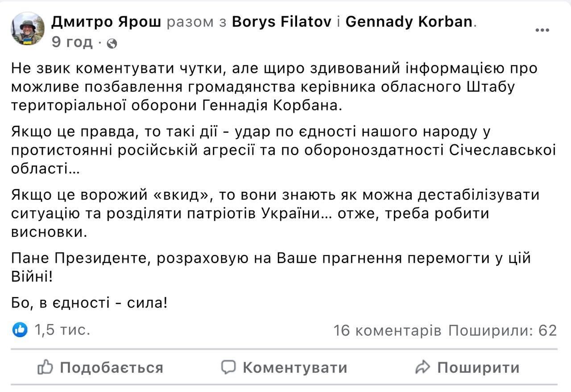
Task: Click the line "Бо, в єдності - сила!"
Action: point(90,303)
